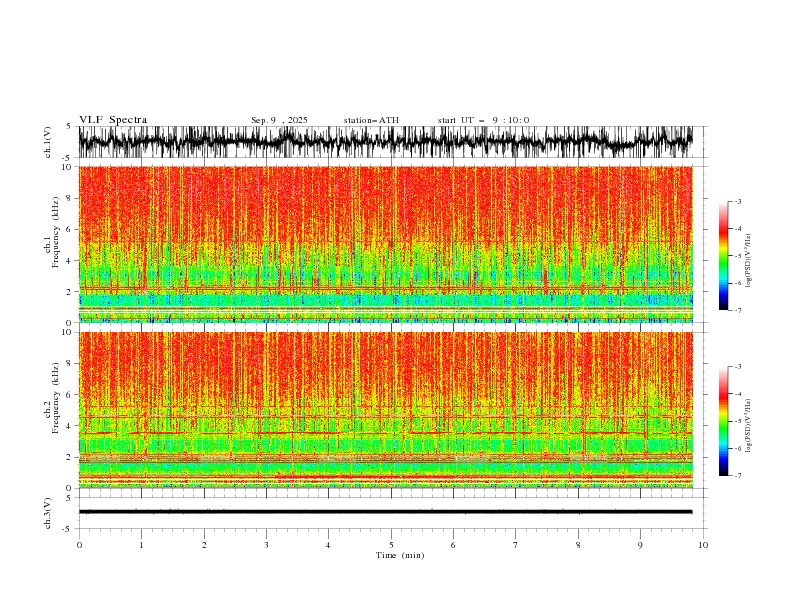
Task: Click the time axis tick label '5'
Action: coord(391,545)
